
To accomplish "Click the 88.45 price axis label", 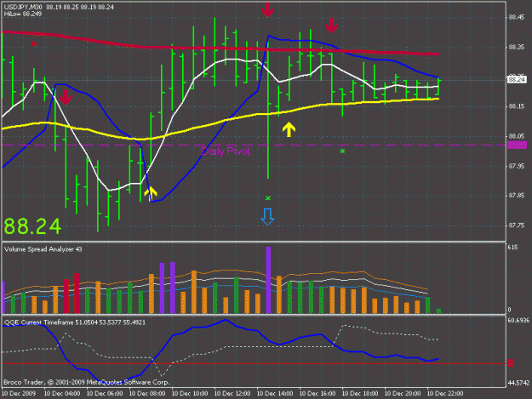I will 517,18.
